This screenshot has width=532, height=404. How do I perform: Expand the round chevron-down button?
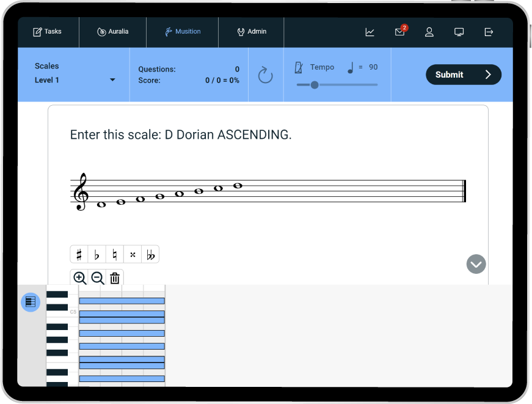pyautogui.click(x=476, y=264)
